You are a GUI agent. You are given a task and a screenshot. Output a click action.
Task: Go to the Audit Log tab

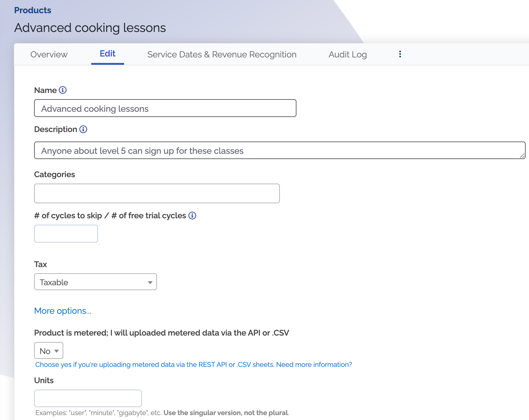point(347,54)
